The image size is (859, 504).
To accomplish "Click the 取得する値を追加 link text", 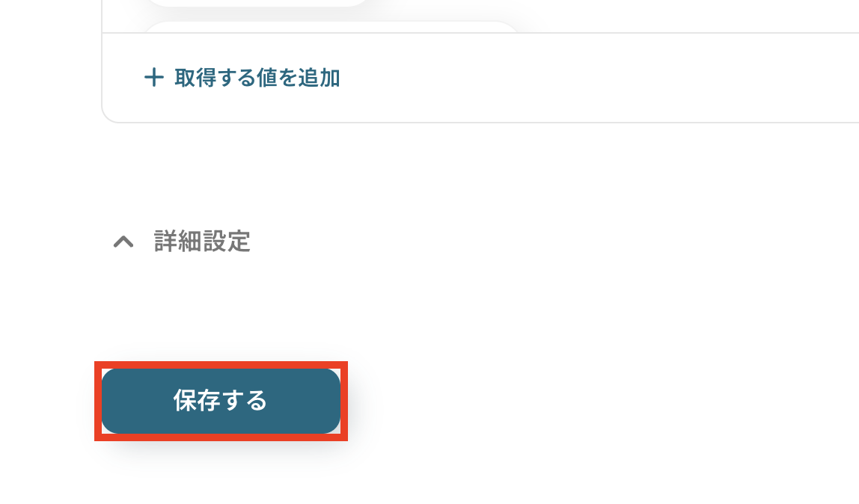I will coord(257,78).
